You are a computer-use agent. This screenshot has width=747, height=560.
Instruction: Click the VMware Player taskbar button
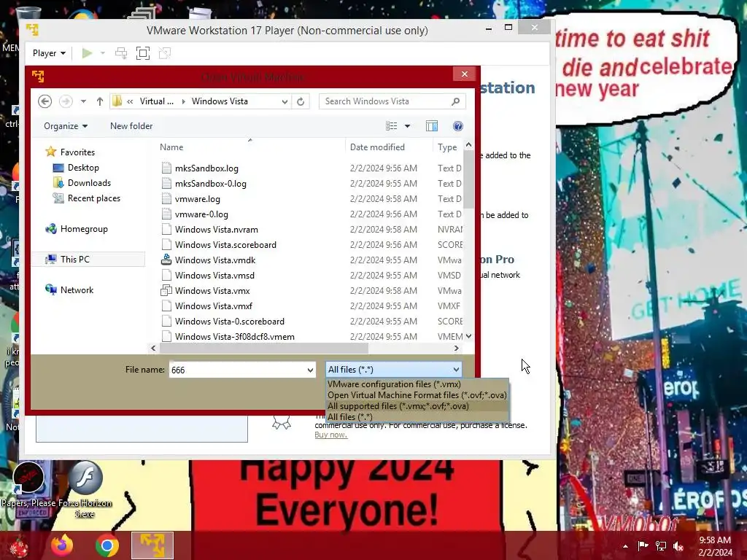point(152,545)
